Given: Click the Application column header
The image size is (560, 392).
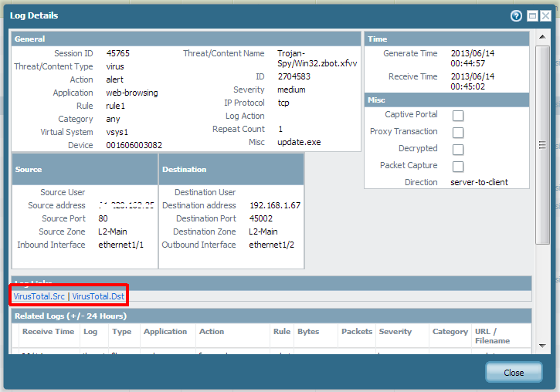Looking at the screenshot, I should (165, 332).
